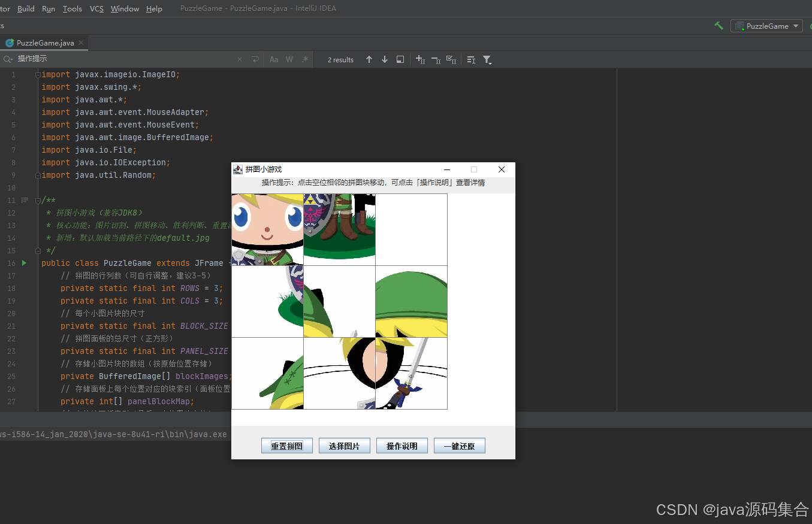Click the 操作说明 button
The image size is (812, 524).
pyautogui.click(x=402, y=446)
